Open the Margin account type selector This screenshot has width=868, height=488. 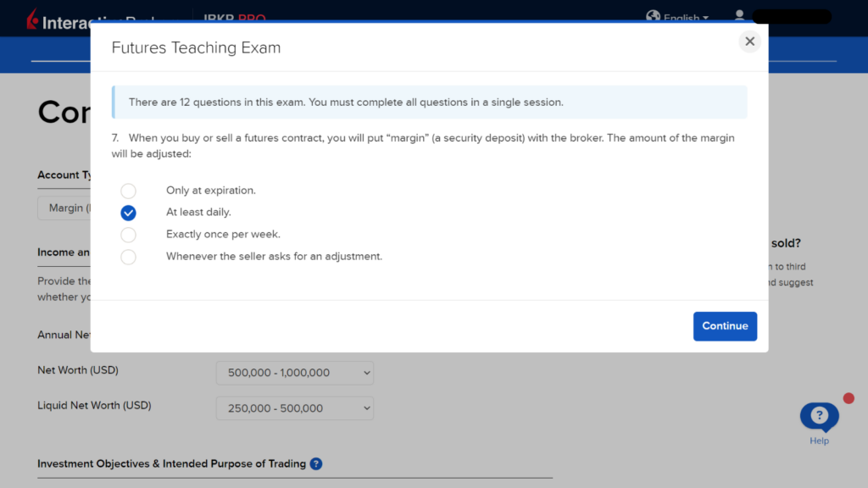tap(68, 208)
